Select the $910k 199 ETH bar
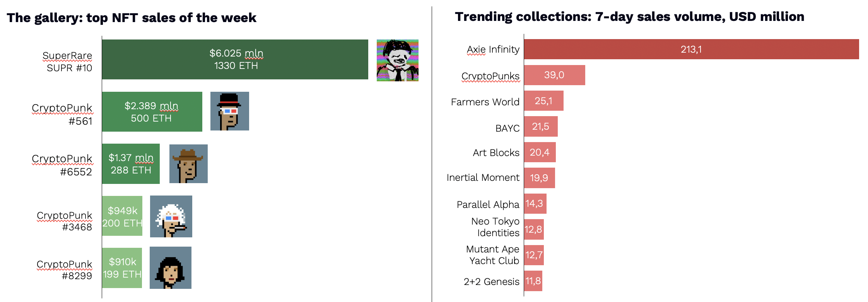868x302 pixels. click(122, 268)
